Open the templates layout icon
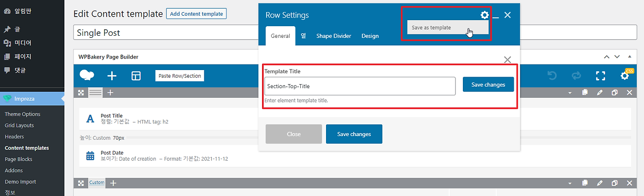 coord(136,76)
